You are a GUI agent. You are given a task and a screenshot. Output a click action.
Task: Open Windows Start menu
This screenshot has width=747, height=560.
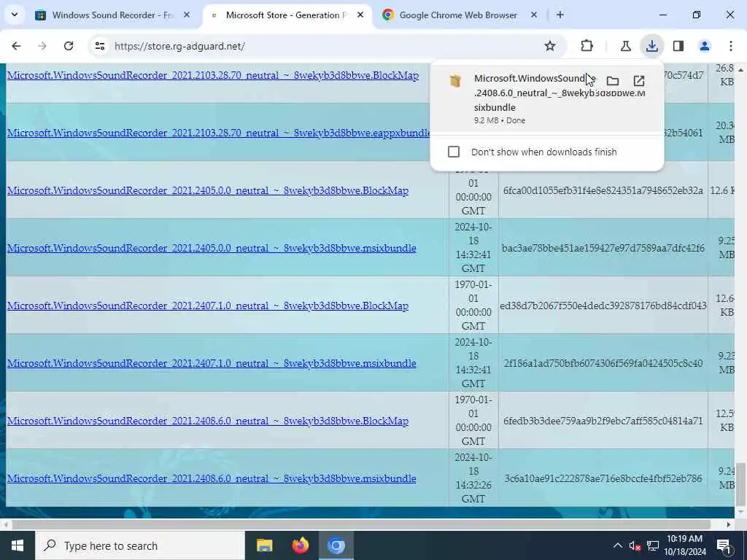pyautogui.click(x=18, y=545)
